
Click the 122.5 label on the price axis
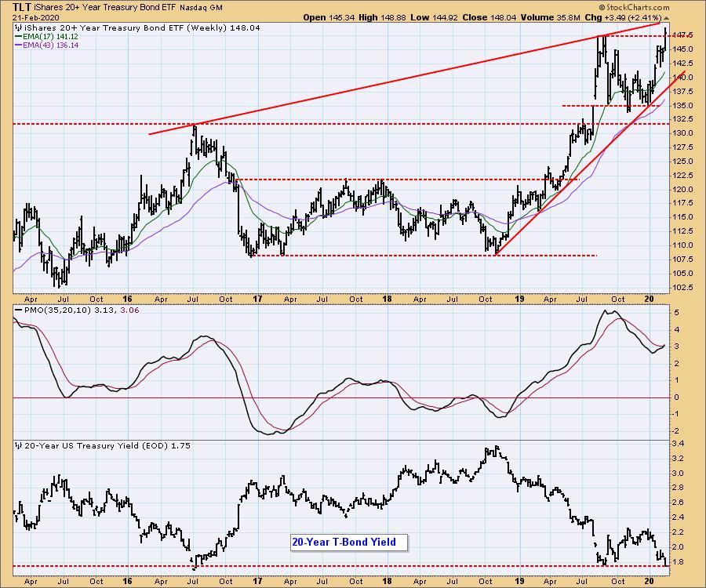(683, 176)
